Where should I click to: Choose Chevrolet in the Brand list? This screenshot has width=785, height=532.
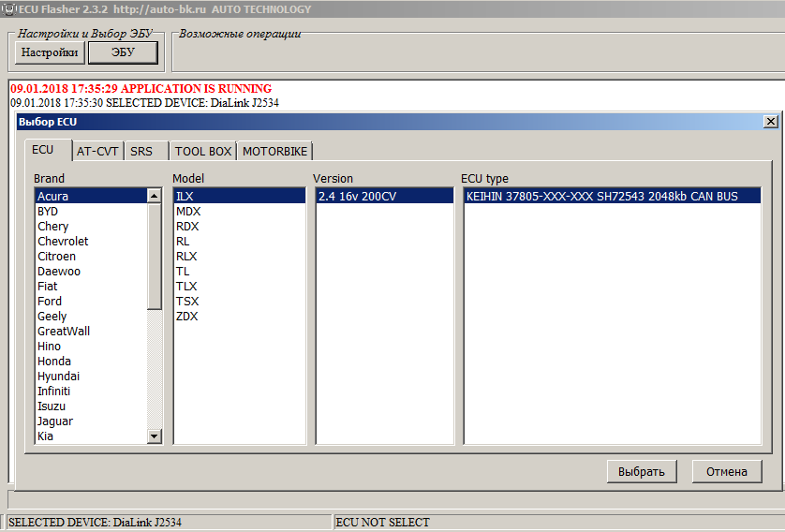[x=91, y=242]
